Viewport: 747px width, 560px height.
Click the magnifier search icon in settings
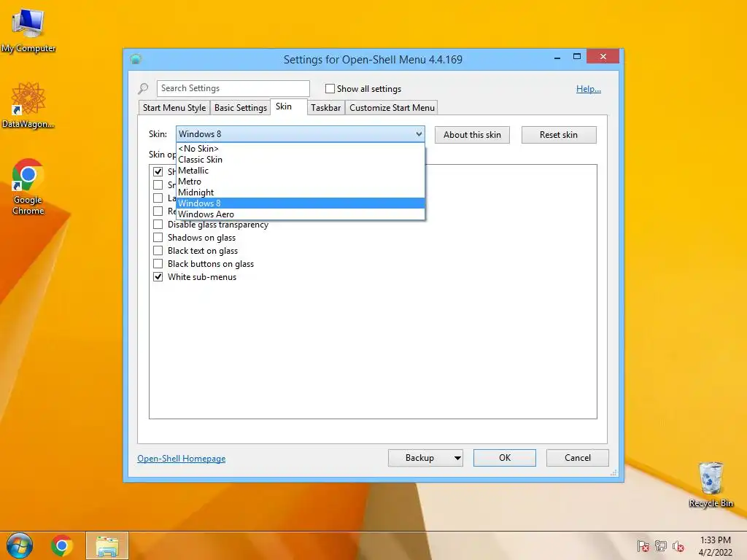(x=143, y=88)
